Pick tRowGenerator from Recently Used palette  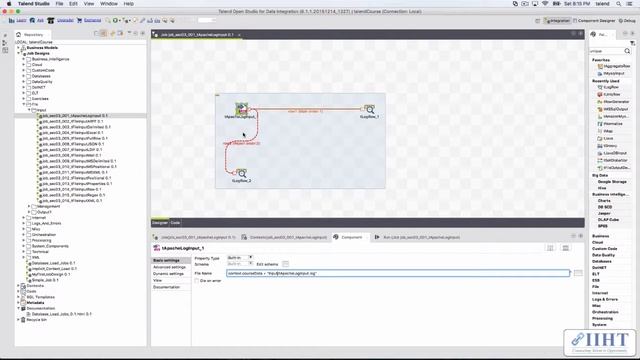pos(613,102)
